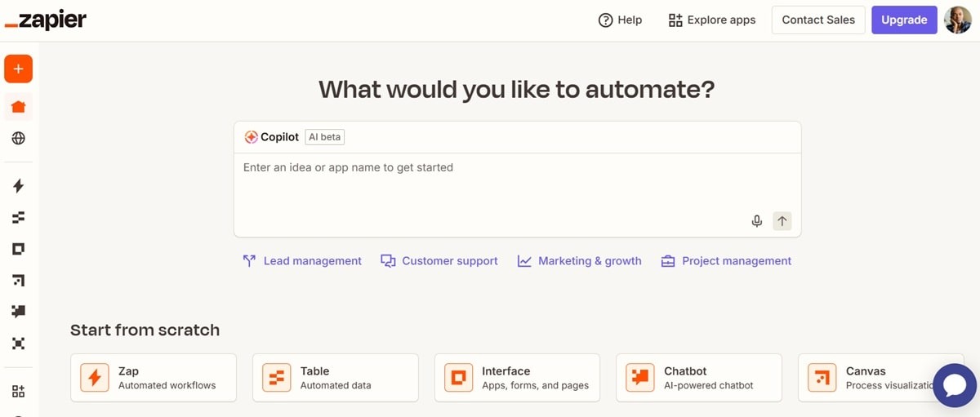Open Canvas icon in the sidebar
The width and height of the screenshot is (980, 417).
click(x=18, y=281)
